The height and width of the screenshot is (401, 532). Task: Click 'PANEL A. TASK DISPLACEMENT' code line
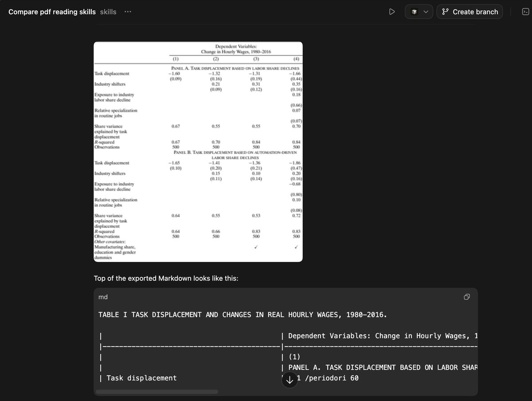(383, 367)
